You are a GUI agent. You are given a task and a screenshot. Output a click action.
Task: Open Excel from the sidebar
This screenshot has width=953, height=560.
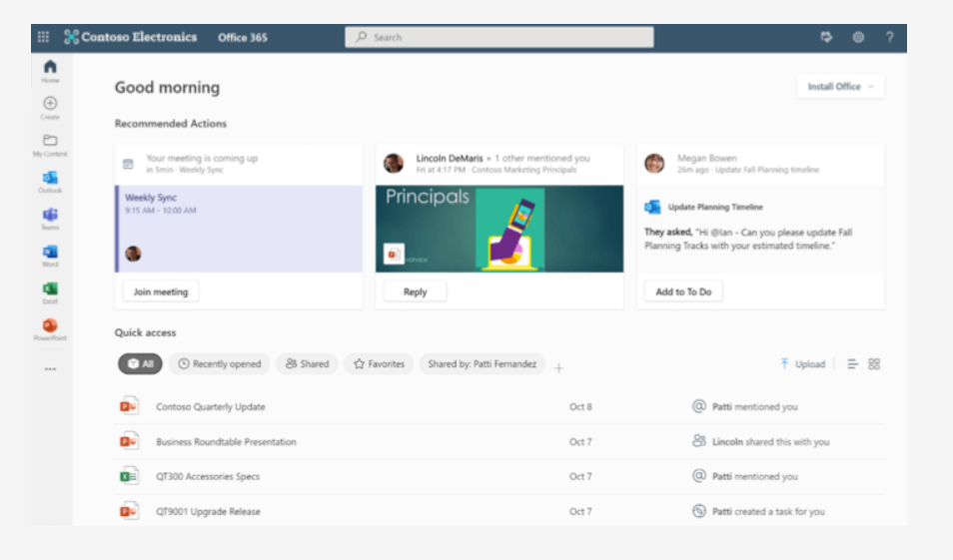(50, 292)
